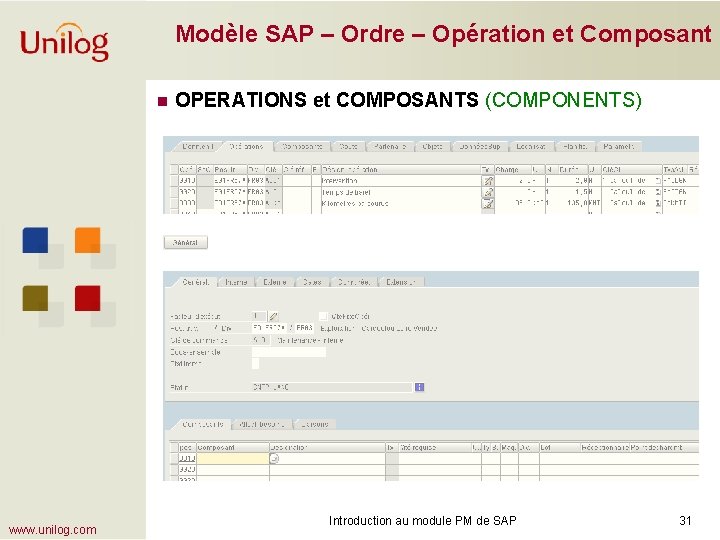Screen dimensions: 720x540
Task: Click the Général button below operations table
Action: [186, 242]
